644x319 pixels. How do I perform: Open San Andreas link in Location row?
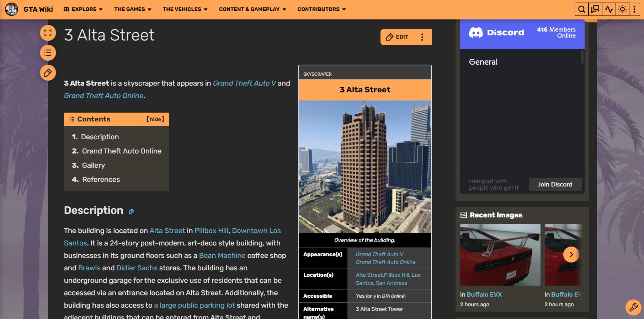tap(392, 283)
